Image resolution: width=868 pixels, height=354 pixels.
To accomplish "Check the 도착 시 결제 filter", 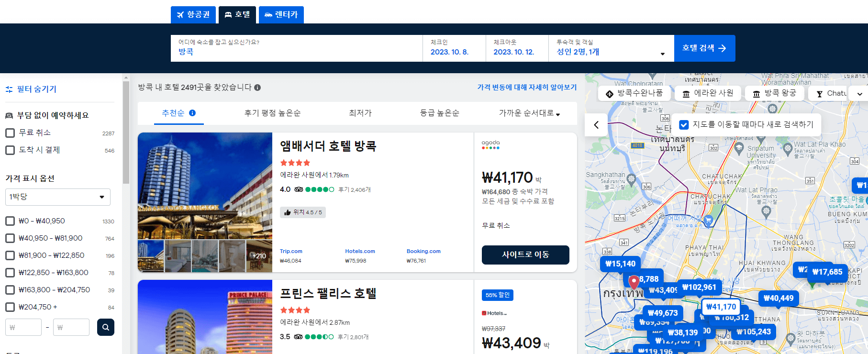I will pyautogui.click(x=10, y=150).
